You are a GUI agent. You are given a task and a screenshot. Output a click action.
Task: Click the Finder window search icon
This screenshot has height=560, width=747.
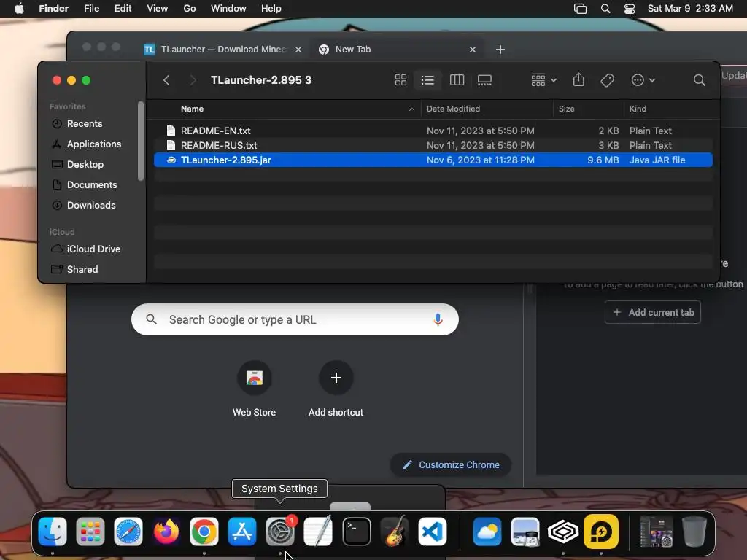point(699,80)
